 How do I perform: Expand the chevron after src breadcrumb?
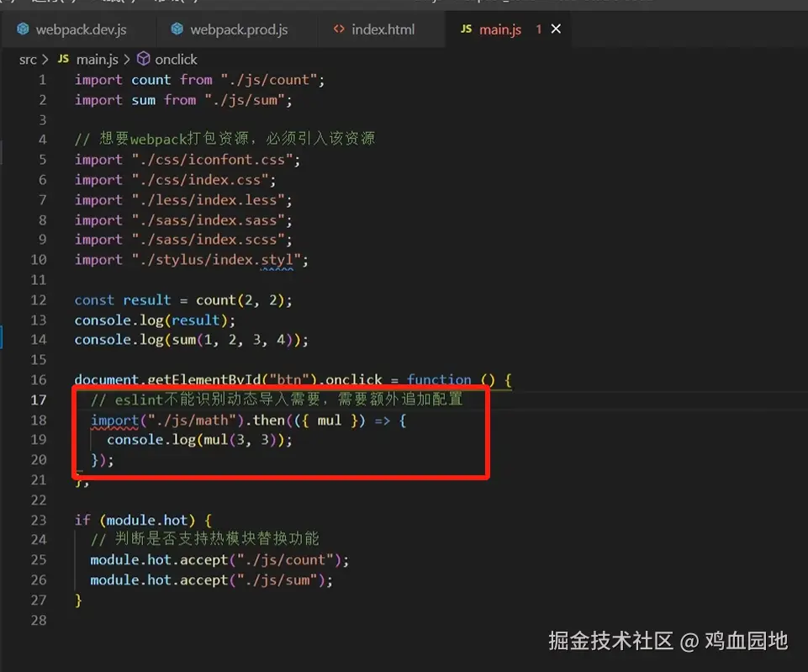click(x=45, y=60)
